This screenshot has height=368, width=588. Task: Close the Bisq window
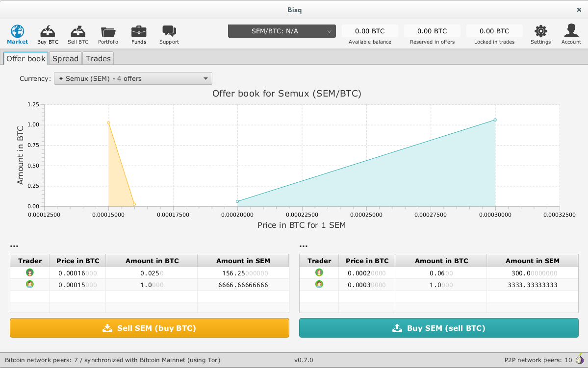coord(579,10)
